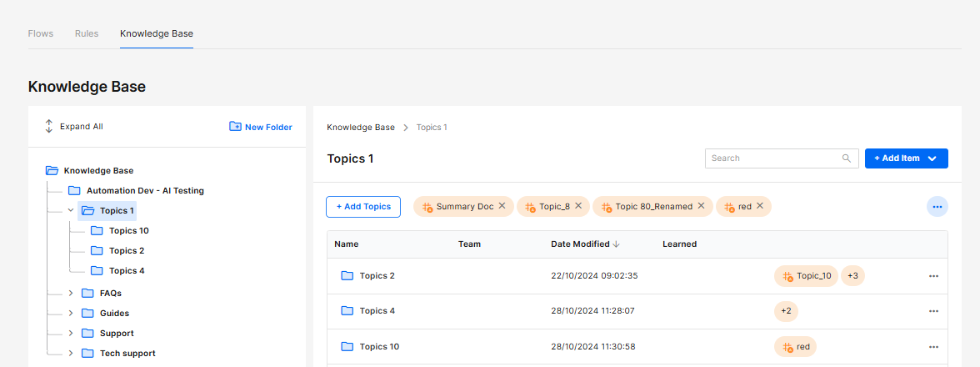Click the Topics 10 tree folder icon
This screenshot has width=980, height=367.
[97, 231]
